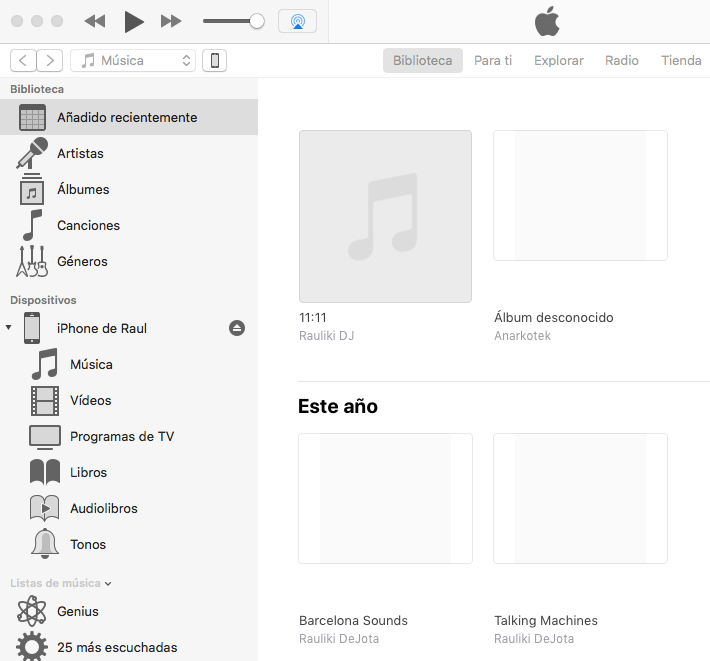Image resolution: width=710 pixels, height=661 pixels.
Task: Click the device Música note icon
Action: pos(45,364)
